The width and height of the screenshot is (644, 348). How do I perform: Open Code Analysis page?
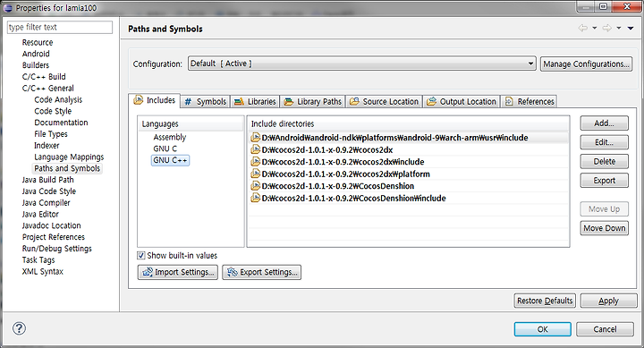(58, 99)
